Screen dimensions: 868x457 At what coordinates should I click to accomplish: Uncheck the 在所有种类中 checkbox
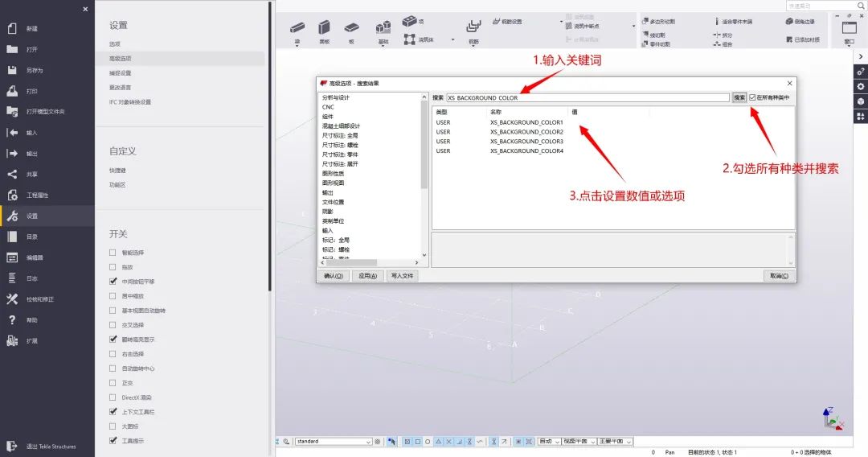click(752, 97)
